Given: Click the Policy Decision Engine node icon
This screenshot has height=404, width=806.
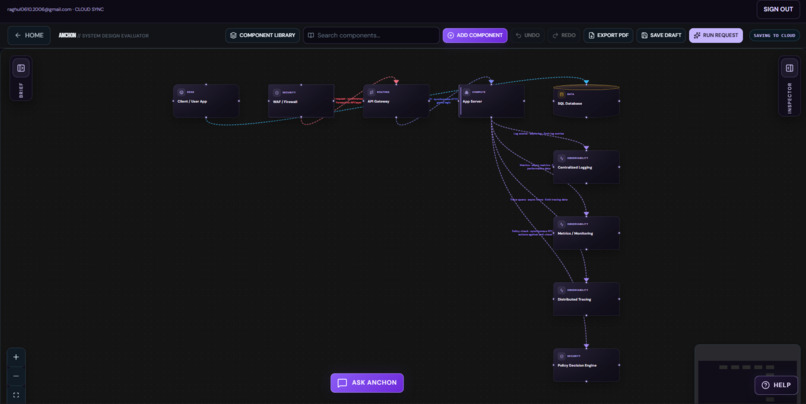Looking at the screenshot, I should click(x=561, y=356).
